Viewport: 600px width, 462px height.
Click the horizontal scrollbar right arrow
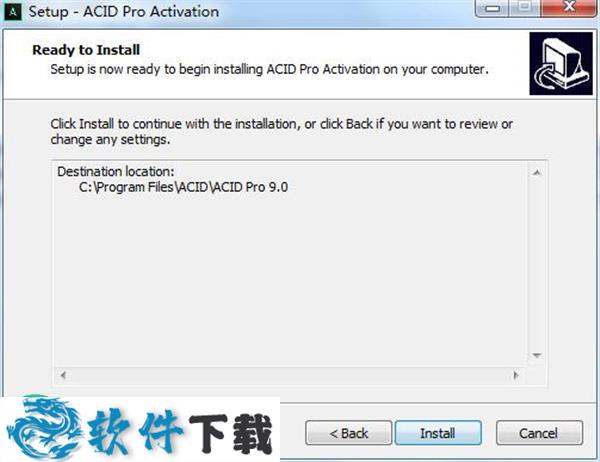click(x=516, y=375)
